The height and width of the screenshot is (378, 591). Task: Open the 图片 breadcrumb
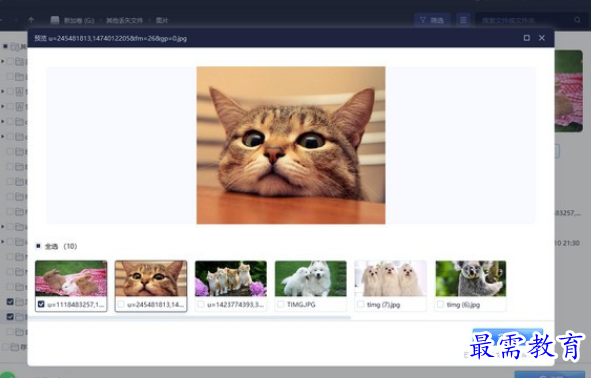162,20
